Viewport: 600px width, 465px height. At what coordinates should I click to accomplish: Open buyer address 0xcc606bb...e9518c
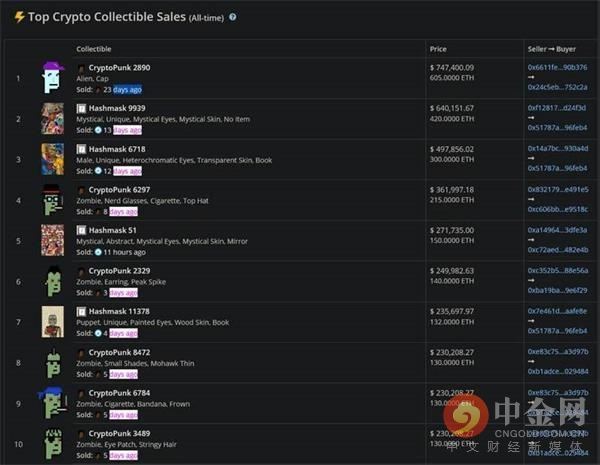point(558,209)
